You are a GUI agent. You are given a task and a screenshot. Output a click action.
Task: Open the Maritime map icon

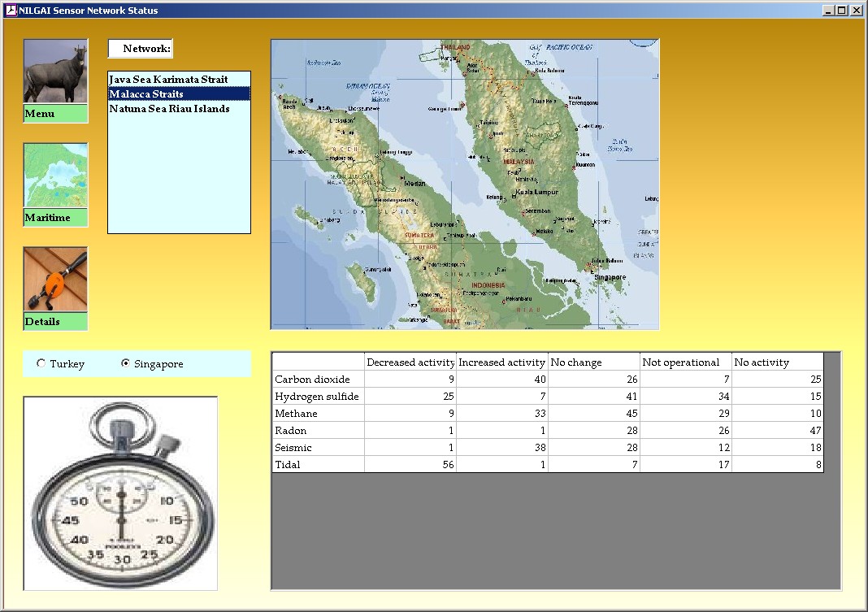coord(55,176)
